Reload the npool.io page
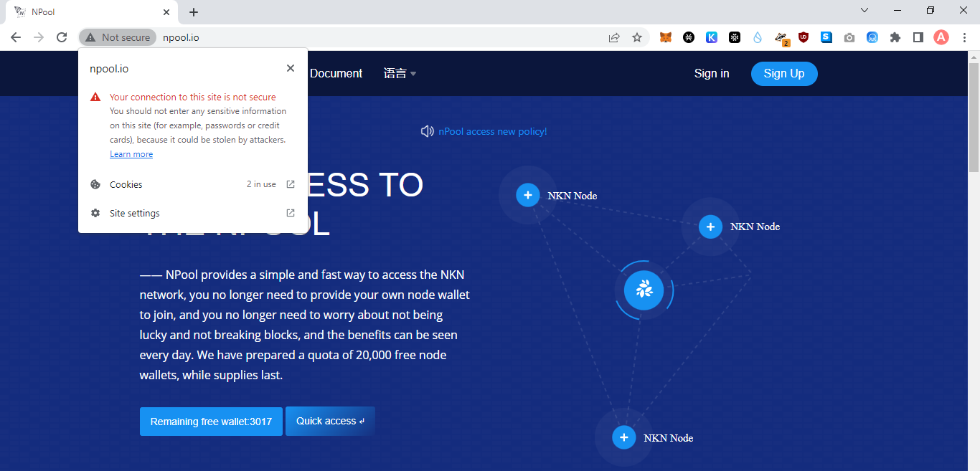This screenshot has width=980, height=471. [62, 37]
